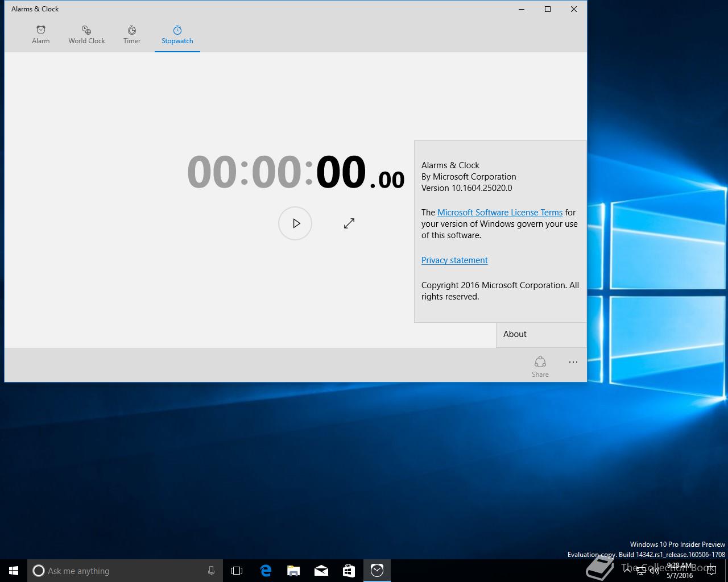Click the Alarms & Clock taskbar icon
The width and height of the screenshot is (728, 582).
(377, 571)
